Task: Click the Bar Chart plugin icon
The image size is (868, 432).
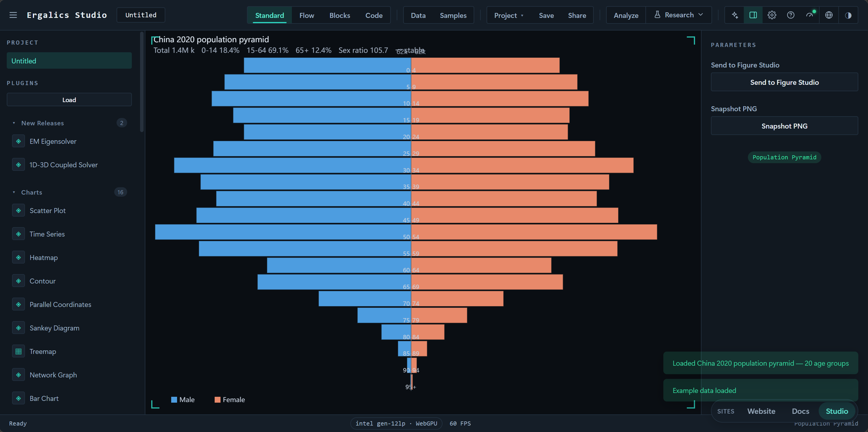Action: tap(18, 398)
